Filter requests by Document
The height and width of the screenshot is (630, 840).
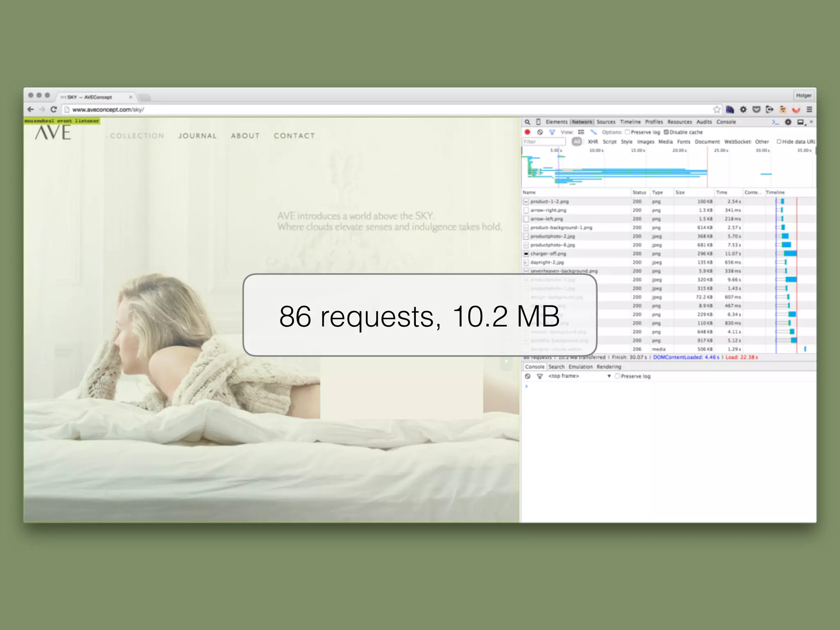[707, 142]
